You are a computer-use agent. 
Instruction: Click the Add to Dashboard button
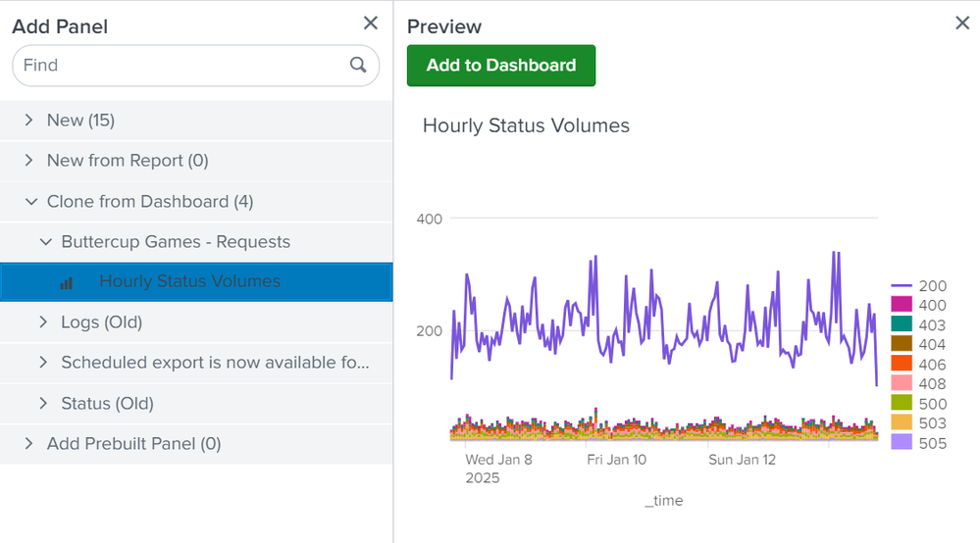tap(500, 66)
